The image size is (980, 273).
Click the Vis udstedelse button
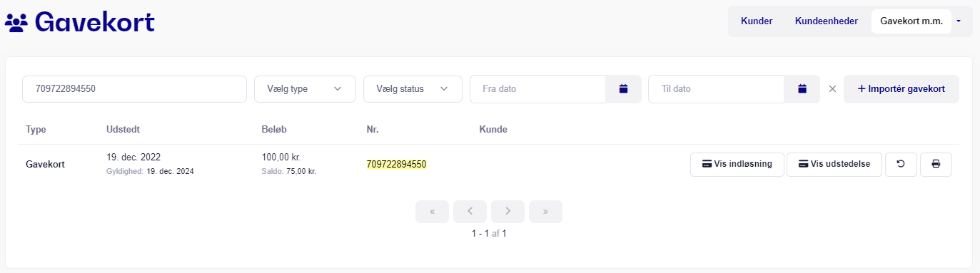point(834,164)
